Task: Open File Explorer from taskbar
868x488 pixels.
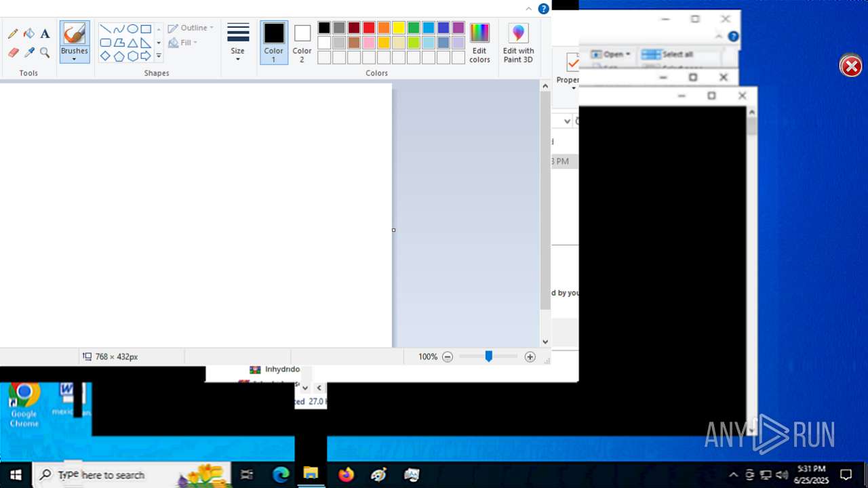Action: pos(311,475)
